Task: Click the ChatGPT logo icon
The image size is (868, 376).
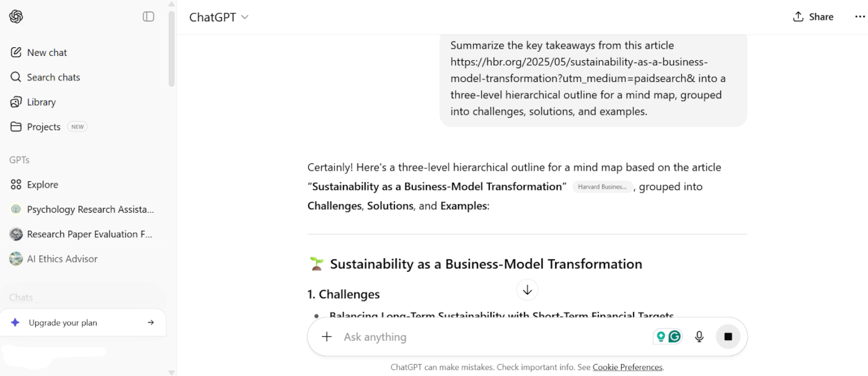Action: coord(16,17)
